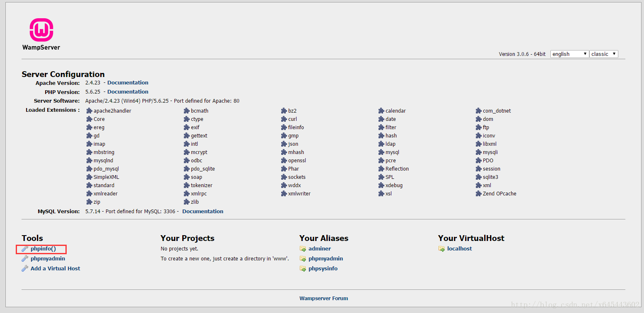The width and height of the screenshot is (644, 313).
Task: Click the puzzle icon beside json
Action: tap(284, 144)
